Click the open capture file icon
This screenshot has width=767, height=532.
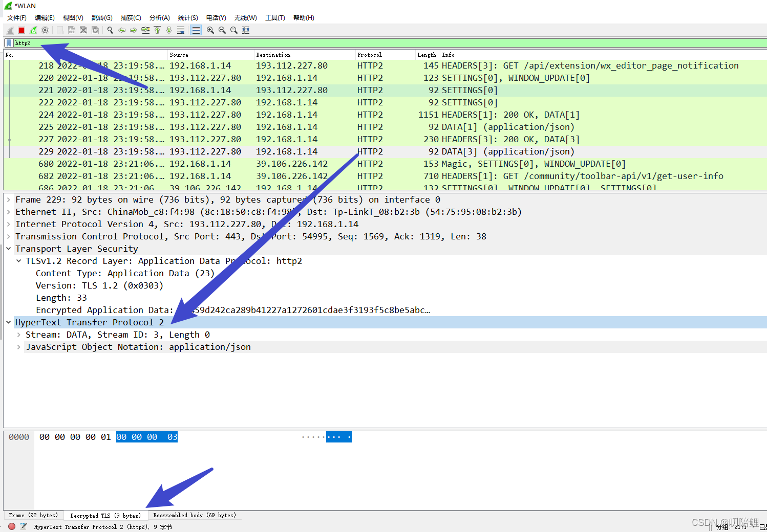click(60, 30)
